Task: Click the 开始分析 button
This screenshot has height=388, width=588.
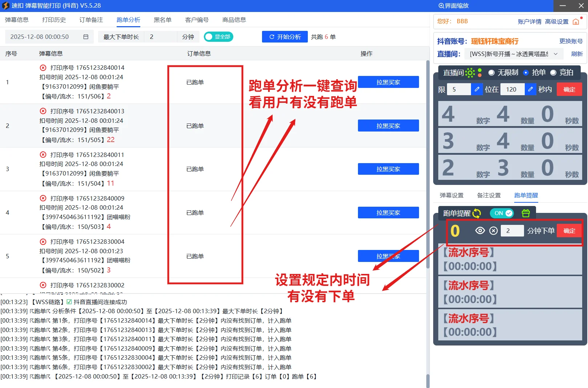Action: [x=285, y=36]
